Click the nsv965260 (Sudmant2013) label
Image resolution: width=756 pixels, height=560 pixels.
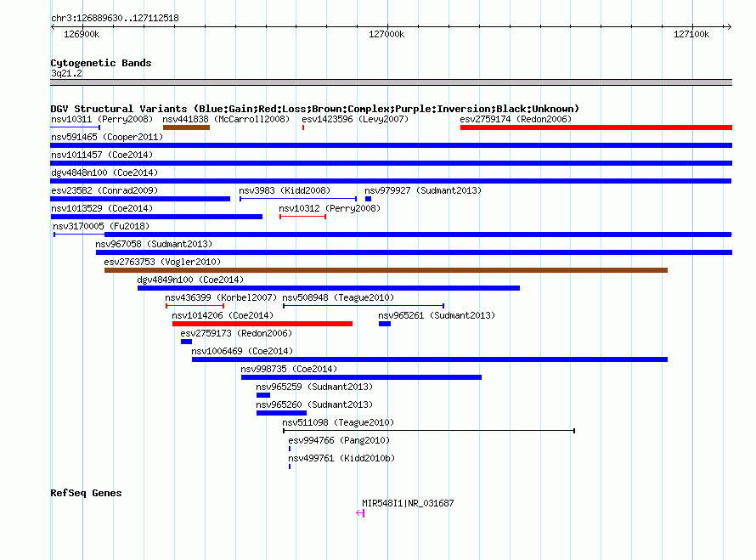click(314, 404)
